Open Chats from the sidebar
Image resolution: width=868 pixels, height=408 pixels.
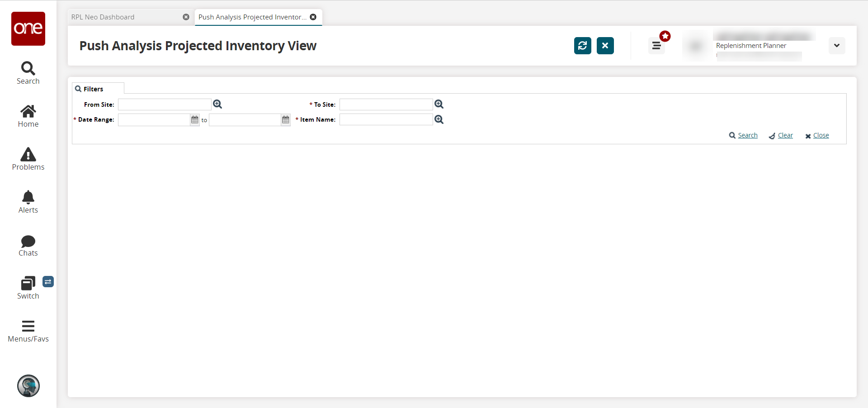(x=28, y=246)
